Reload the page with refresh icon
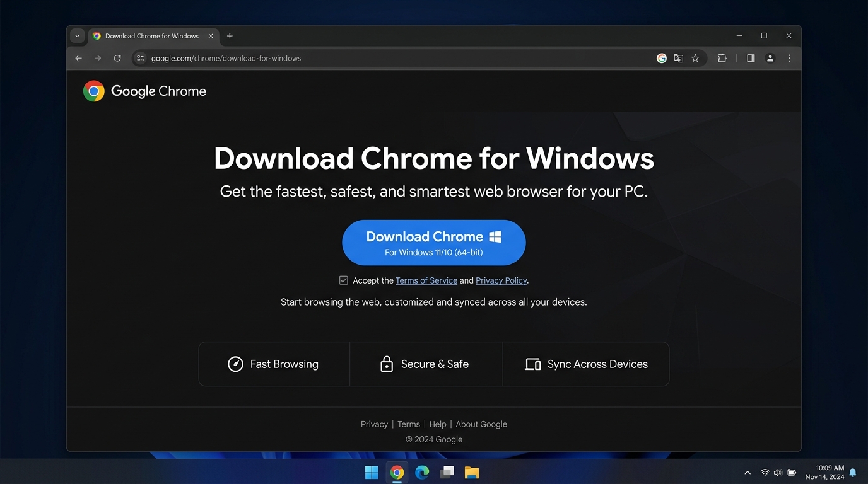The width and height of the screenshot is (868, 484). [x=117, y=58]
